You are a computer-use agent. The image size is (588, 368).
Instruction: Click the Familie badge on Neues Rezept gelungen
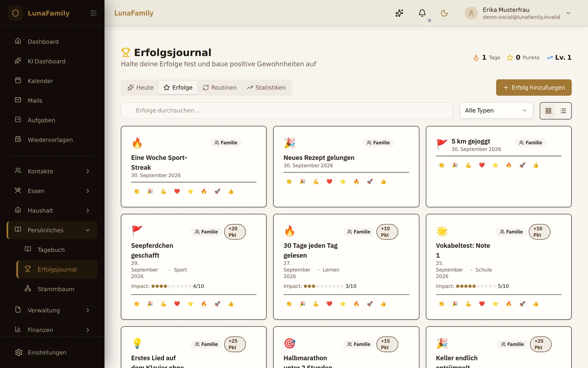[x=378, y=143]
